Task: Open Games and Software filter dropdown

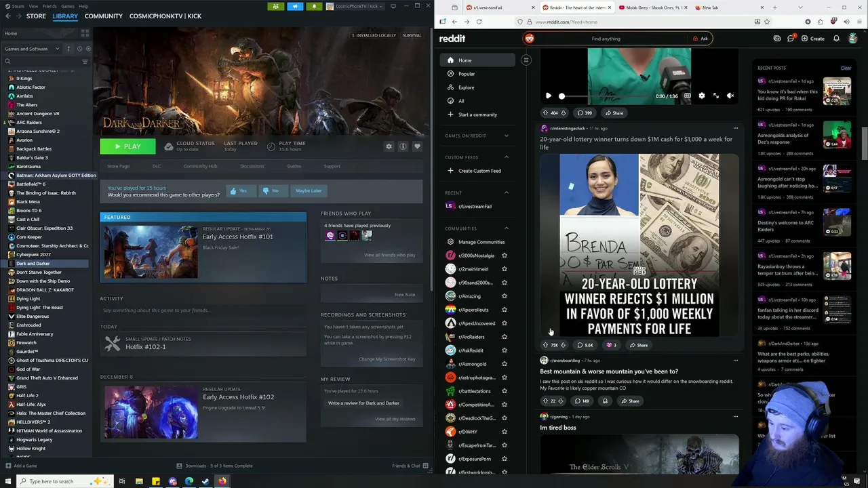Action: pos(32,49)
